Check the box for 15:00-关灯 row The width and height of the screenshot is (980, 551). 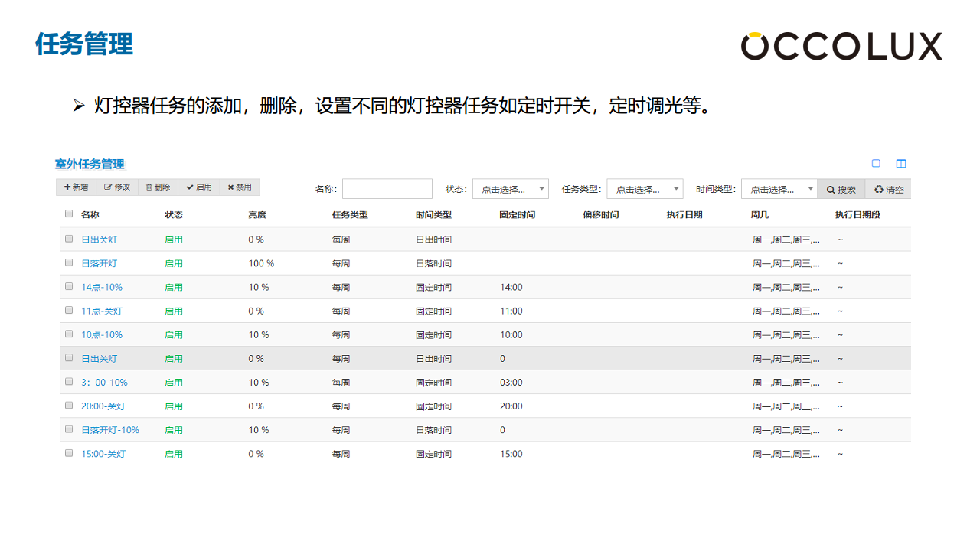pyautogui.click(x=69, y=452)
